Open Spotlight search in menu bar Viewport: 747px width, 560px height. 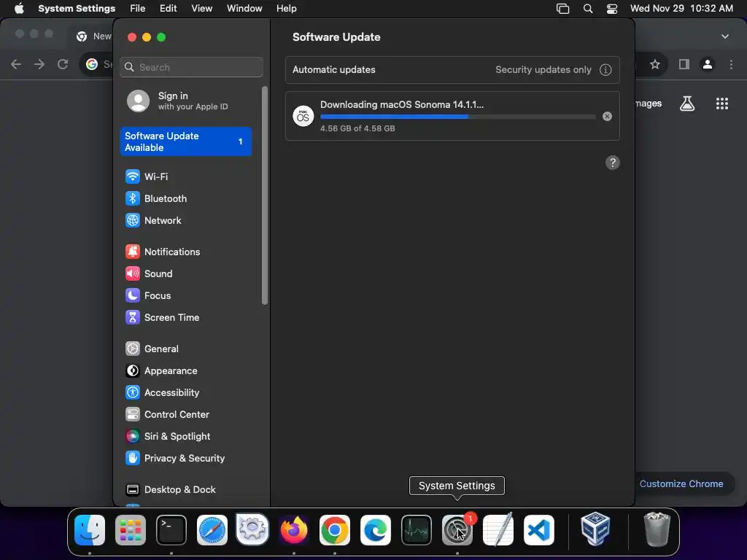(588, 9)
